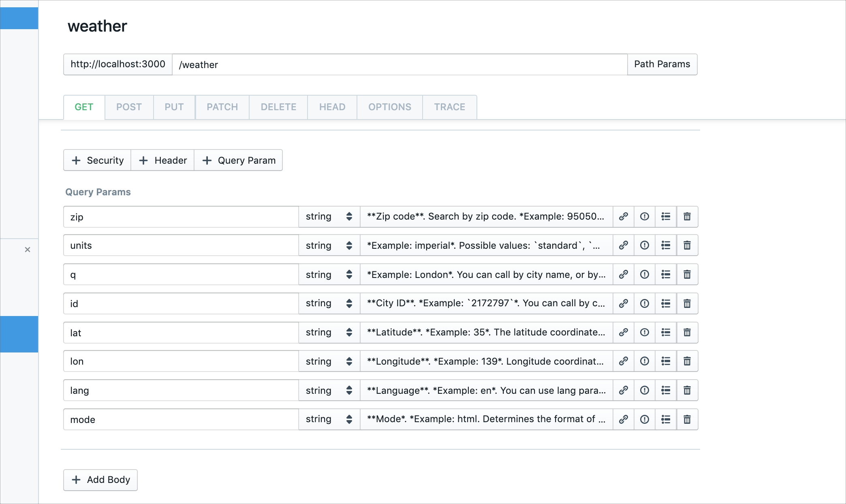This screenshot has width=846, height=504.
Task: Select the POST tab
Action: coord(128,106)
